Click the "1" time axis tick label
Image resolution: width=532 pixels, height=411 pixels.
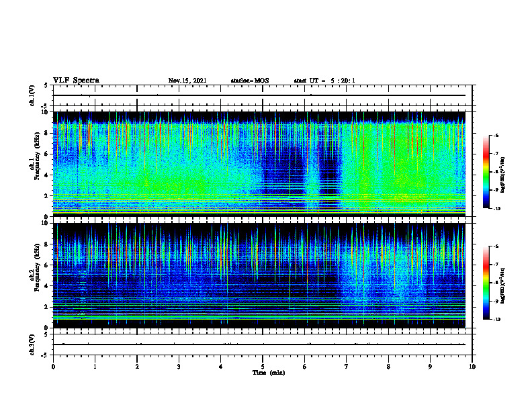[x=95, y=367]
